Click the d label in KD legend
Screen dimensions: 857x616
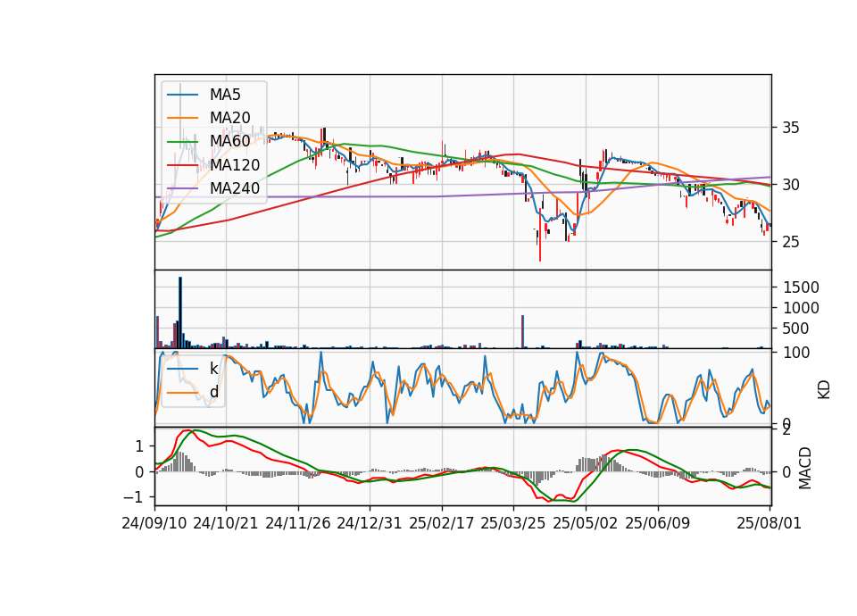(x=213, y=392)
